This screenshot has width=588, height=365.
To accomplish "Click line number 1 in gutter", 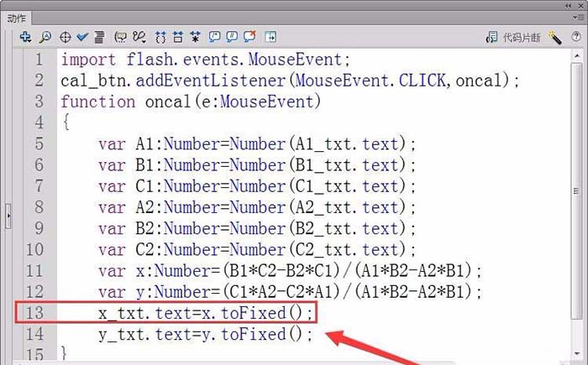I will (39, 60).
